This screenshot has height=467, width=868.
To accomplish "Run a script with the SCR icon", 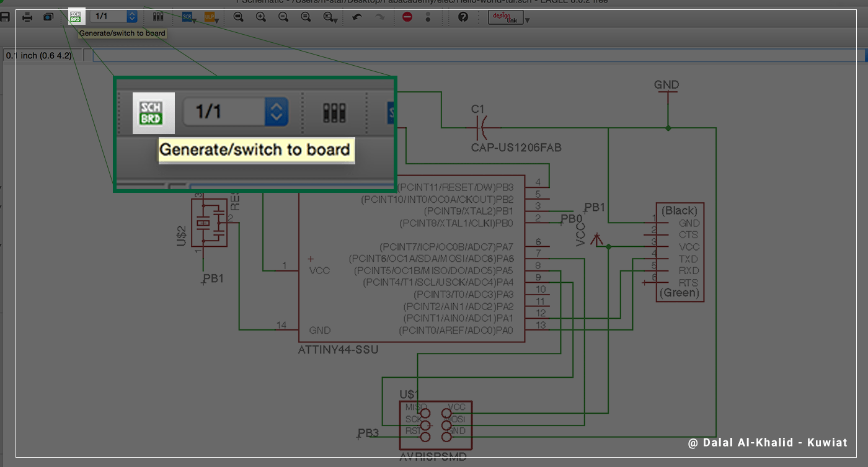I will [x=187, y=17].
